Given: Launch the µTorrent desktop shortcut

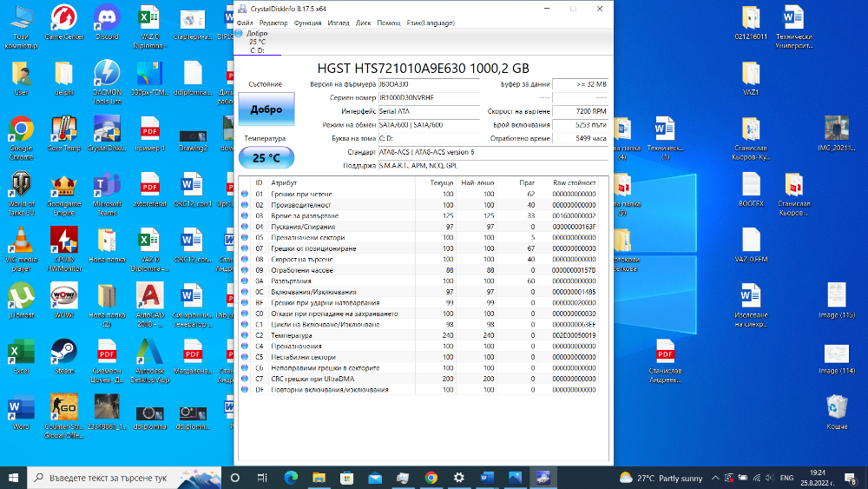Looking at the screenshot, I should [21, 301].
